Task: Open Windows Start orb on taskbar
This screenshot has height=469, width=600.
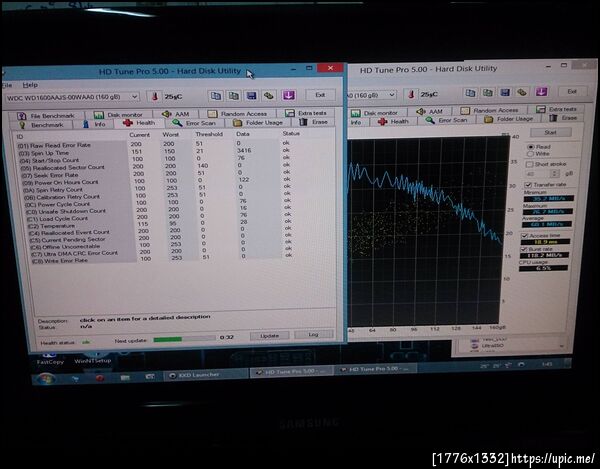Action: [x=46, y=379]
